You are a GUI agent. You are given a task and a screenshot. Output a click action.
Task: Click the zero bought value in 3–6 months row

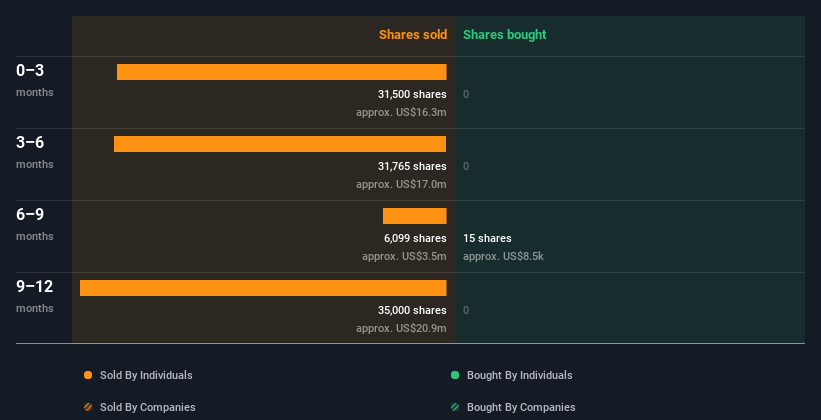click(x=466, y=167)
